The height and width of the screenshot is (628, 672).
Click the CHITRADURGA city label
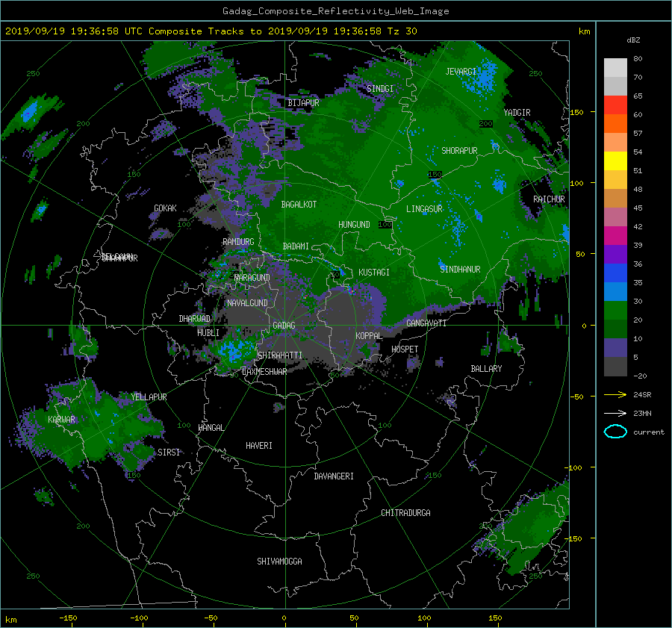click(405, 513)
